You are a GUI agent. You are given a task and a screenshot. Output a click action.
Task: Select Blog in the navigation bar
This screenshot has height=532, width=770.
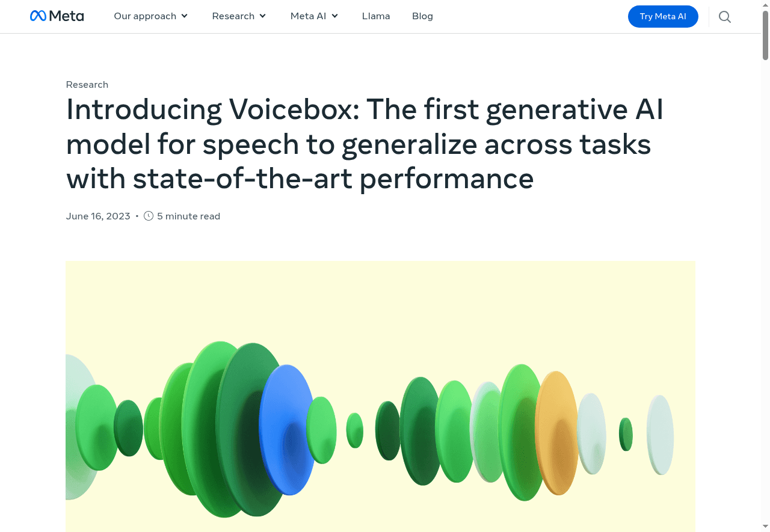(x=422, y=16)
